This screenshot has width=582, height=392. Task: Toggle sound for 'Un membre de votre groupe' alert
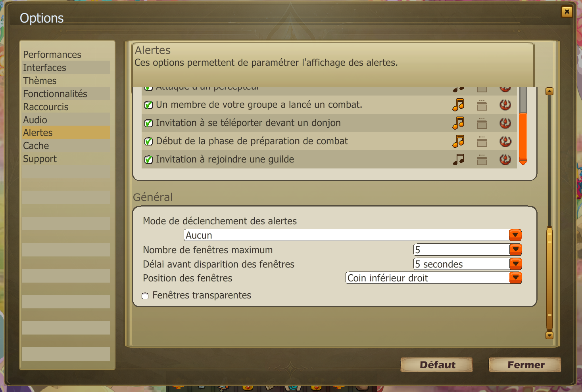[458, 105]
